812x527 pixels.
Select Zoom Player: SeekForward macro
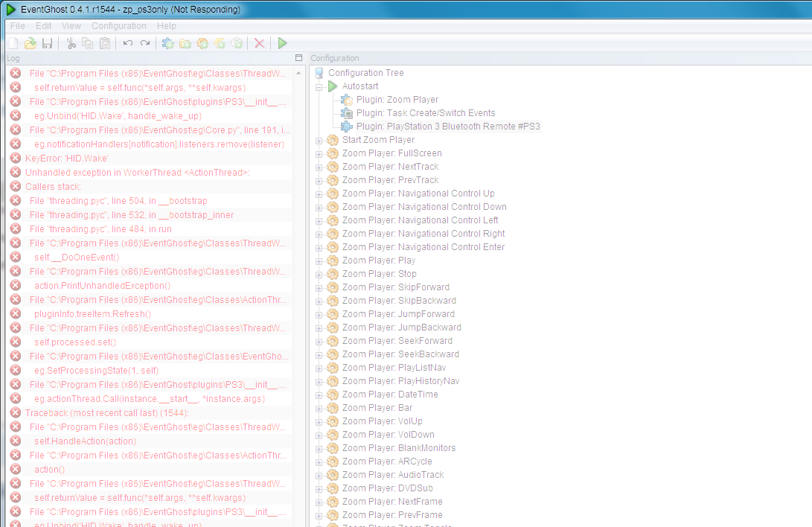[397, 341]
